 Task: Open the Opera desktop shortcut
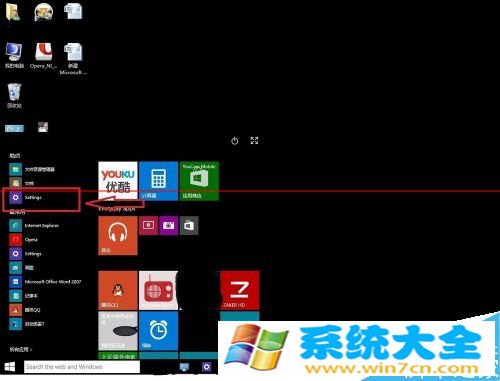pyautogui.click(x=44, y=56)
